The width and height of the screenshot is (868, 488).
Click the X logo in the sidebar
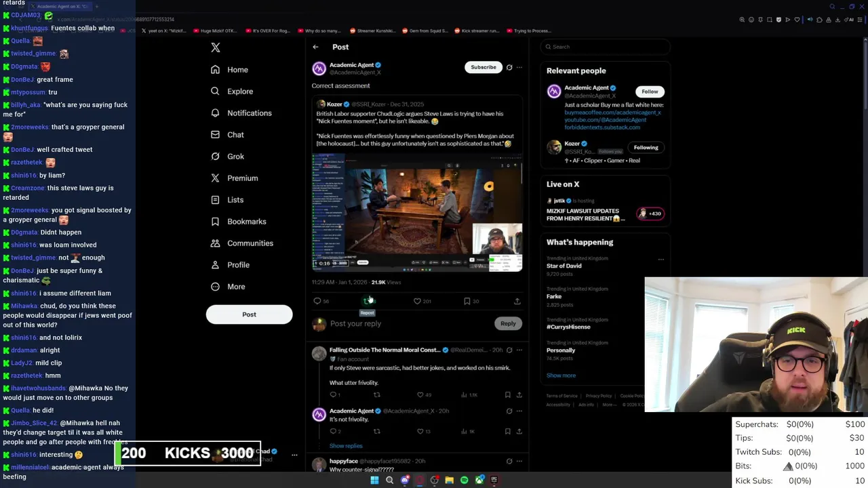click(216, 47)
